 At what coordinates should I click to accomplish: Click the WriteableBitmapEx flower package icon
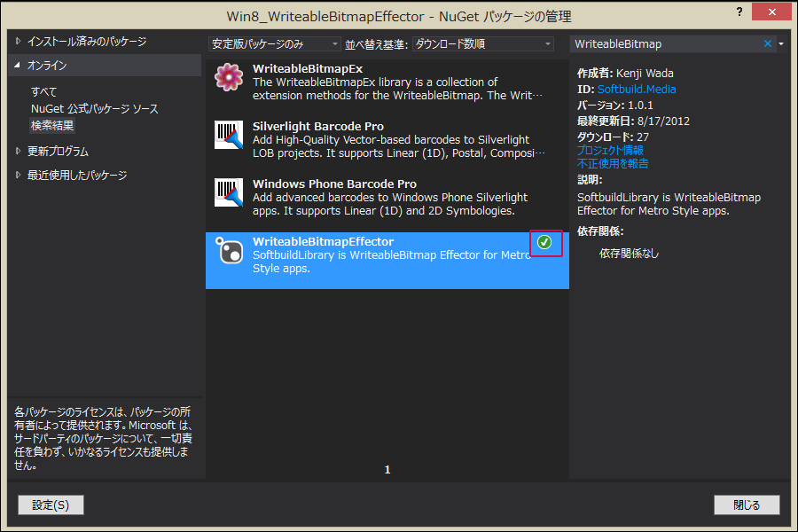coord(229,77)
